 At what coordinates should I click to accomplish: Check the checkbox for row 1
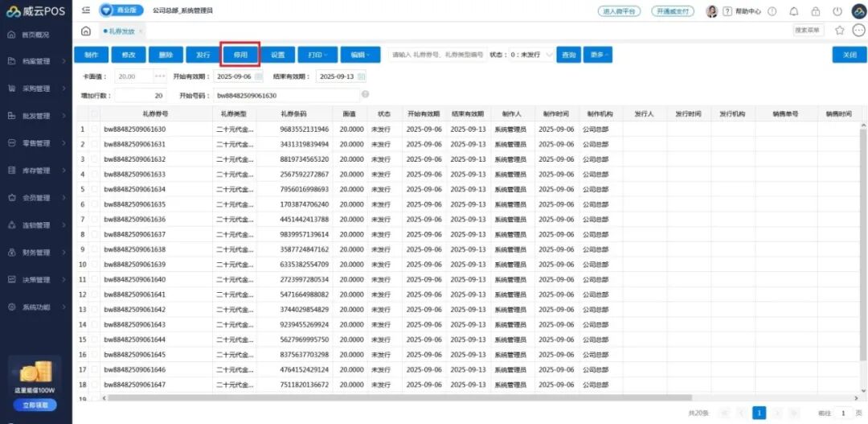point(95,130)
